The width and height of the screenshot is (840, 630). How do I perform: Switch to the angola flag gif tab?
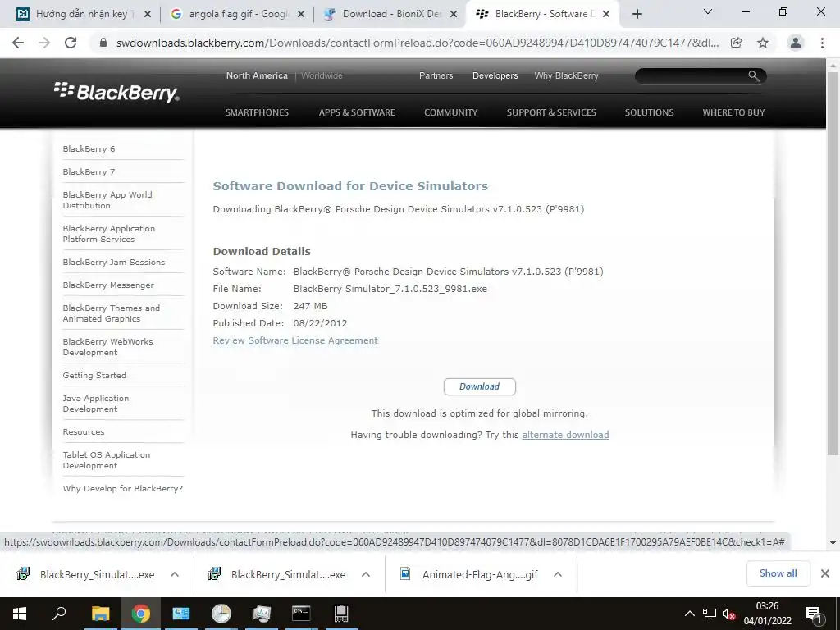(x=235, y=15)
